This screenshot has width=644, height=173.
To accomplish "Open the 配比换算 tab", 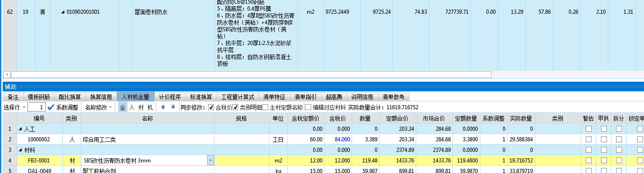I will 70,97.
